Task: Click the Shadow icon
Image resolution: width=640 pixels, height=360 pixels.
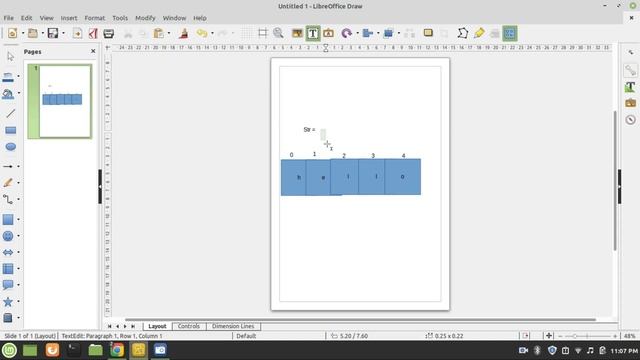Action: point(428,33)
